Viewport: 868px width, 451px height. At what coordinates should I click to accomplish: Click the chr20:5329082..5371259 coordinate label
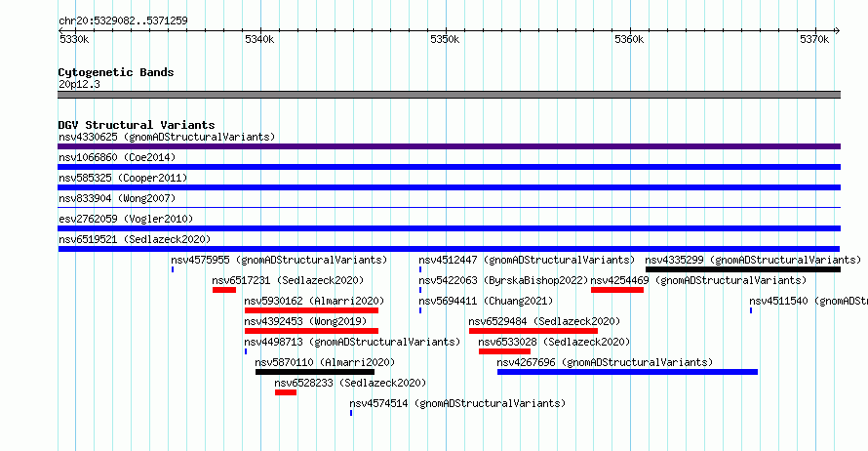[123, 20]
